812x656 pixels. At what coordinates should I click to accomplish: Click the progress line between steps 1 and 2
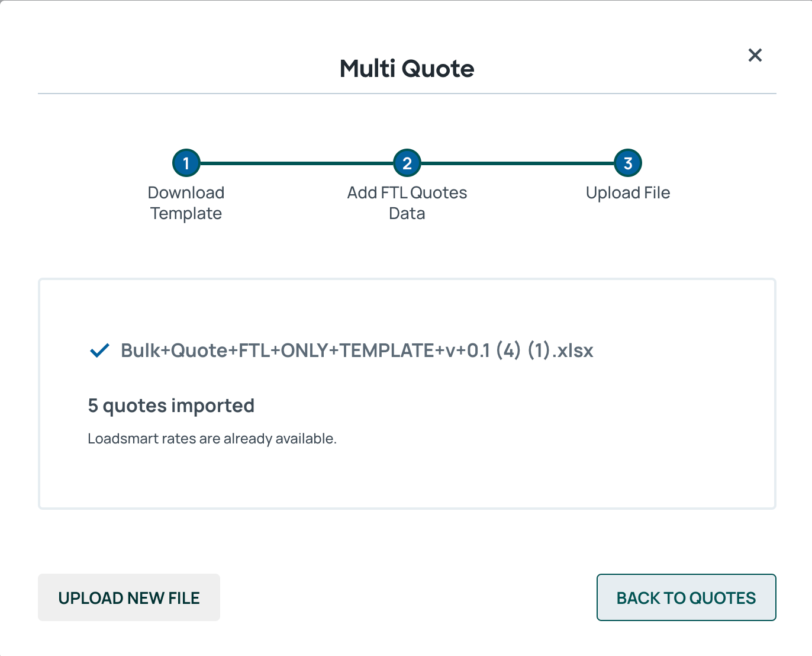tap(297, 163)
